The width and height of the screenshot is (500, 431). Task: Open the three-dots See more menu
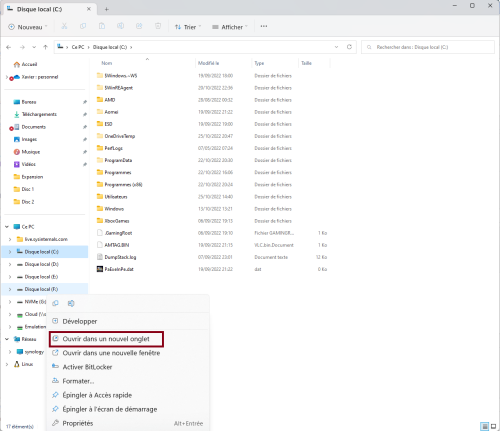point(264,26)
